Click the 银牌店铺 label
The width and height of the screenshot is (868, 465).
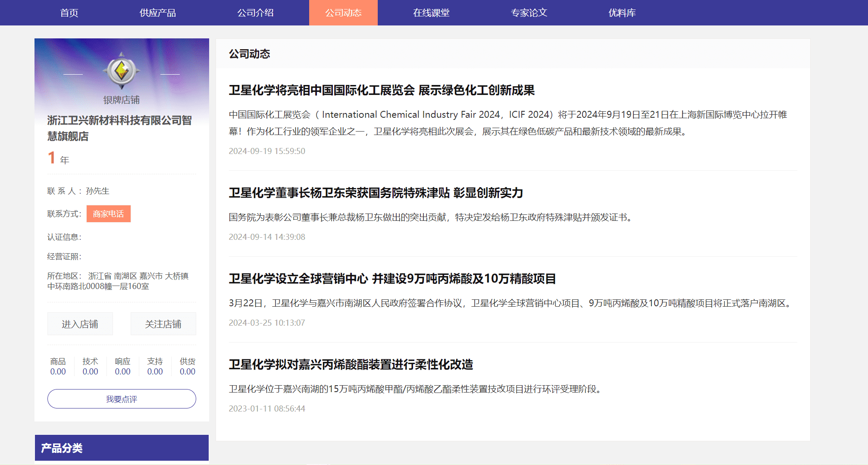click(122, 100)
